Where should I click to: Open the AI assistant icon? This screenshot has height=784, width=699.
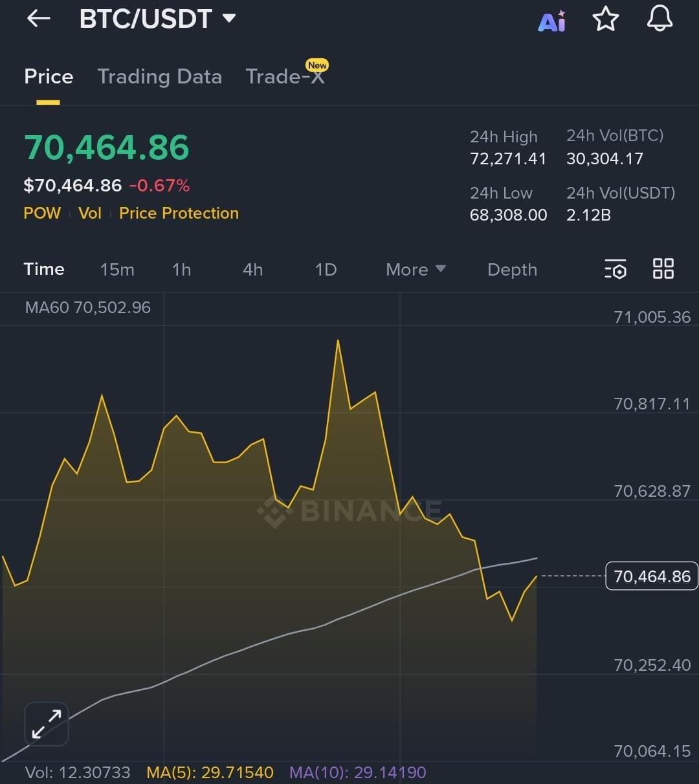(x=552, y=21)
